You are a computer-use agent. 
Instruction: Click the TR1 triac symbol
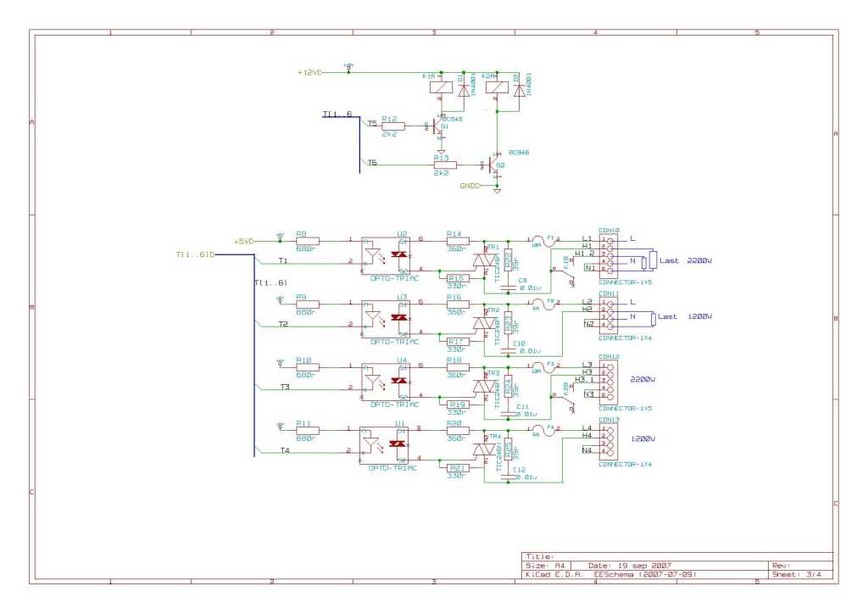point(484,260)
